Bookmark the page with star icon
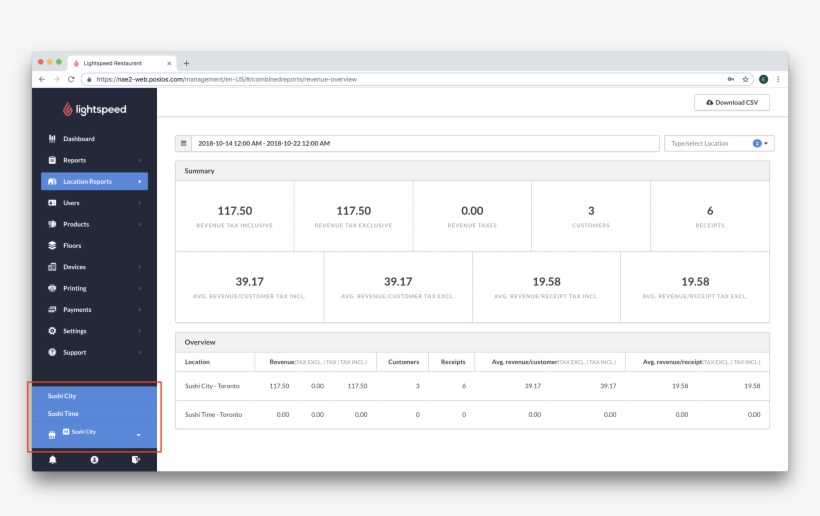The width and height of the screenshot is (820, 516). (745, 79)
